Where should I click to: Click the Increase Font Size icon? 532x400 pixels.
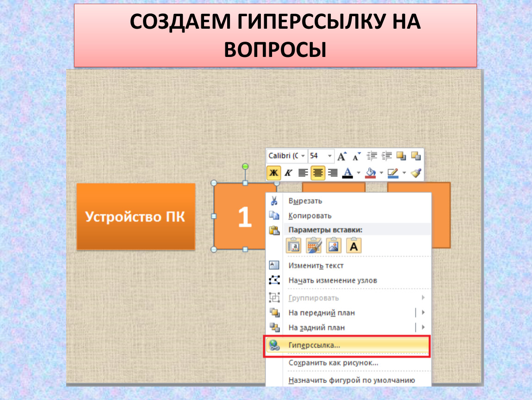point(342,156)
